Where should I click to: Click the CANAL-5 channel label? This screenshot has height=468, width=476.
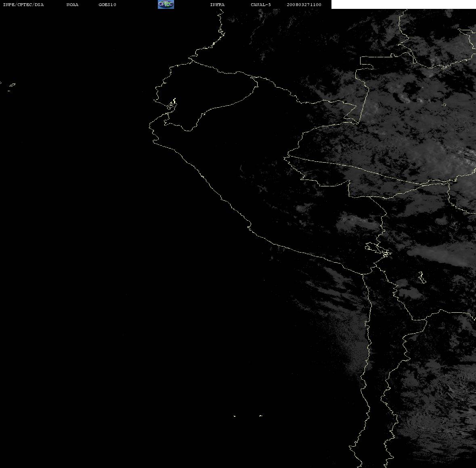coord(261,4)
